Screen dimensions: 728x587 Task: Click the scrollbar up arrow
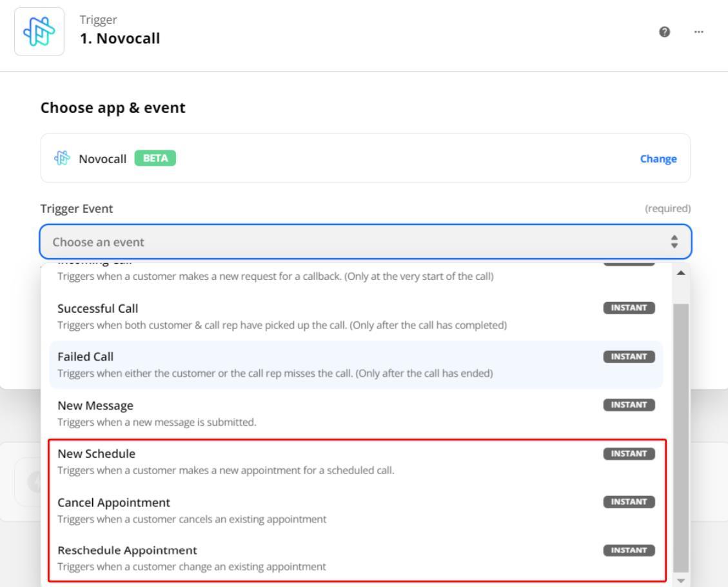[681, 273]
